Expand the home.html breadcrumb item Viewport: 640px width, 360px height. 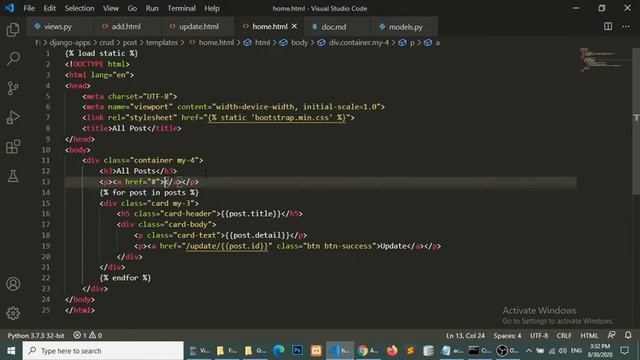212,42
